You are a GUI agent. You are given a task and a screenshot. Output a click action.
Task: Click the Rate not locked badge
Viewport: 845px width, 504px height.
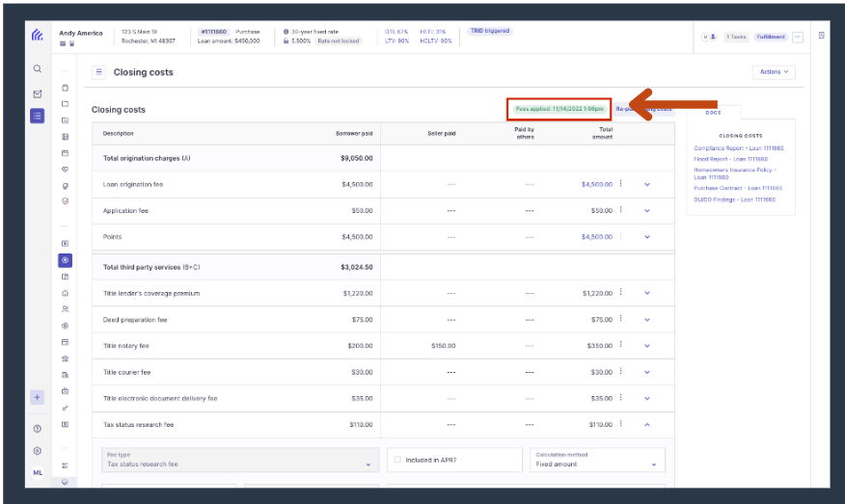338,40
